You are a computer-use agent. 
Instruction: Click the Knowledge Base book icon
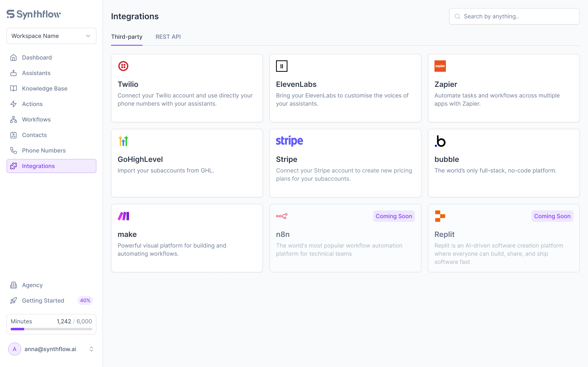coord(14,88)
